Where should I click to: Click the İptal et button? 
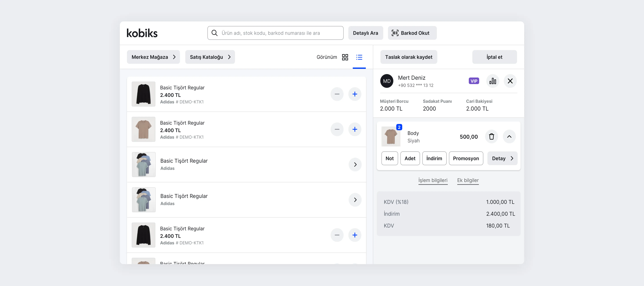click(x=495, y=57)
